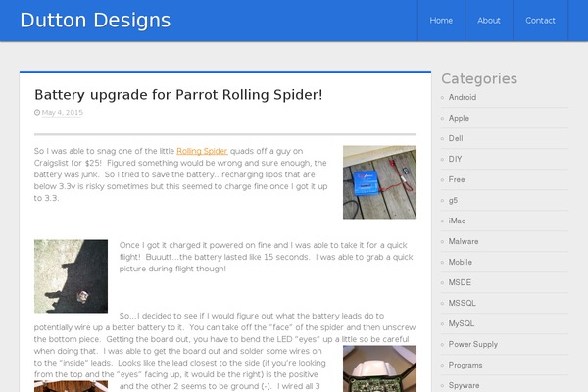This screenshot has height=392, width=588.
Task: Open the Dell category
Action: tap(456, 138)
